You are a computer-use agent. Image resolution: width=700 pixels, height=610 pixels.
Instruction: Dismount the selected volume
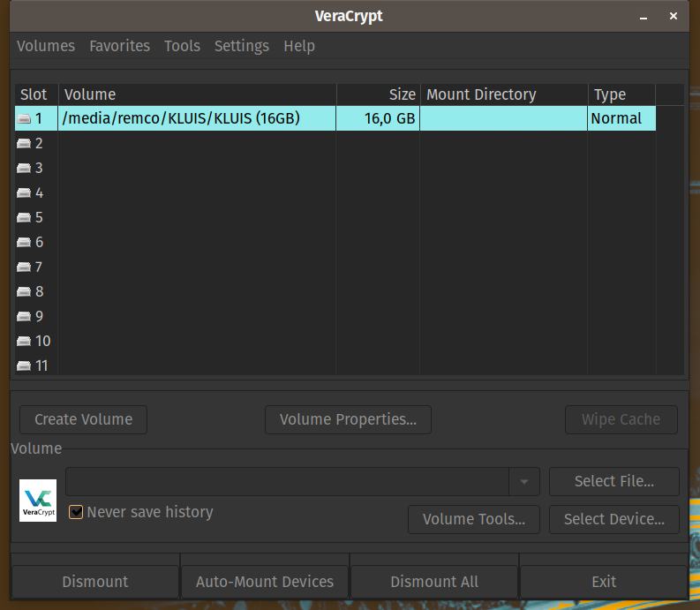pyautogui.click(x=95, y=582)
